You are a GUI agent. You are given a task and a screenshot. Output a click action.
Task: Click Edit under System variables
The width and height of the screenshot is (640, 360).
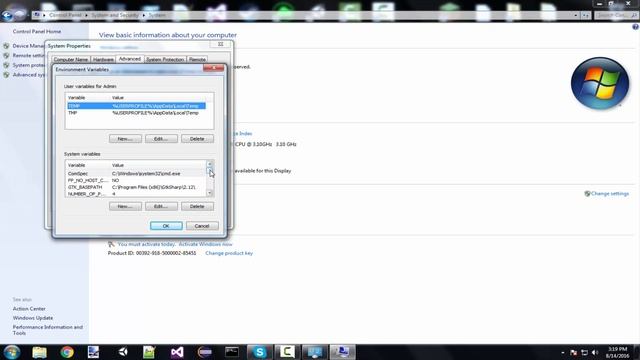coord(161,206)
